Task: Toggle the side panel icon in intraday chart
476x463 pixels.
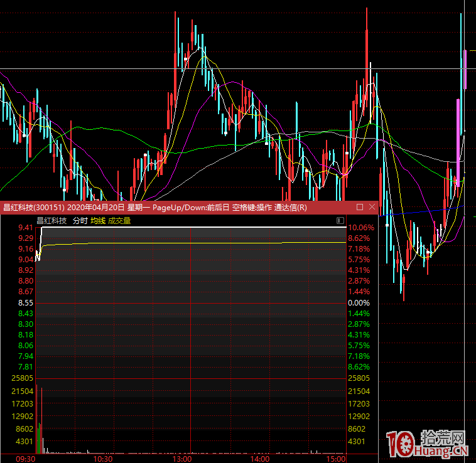Action: 340,220
